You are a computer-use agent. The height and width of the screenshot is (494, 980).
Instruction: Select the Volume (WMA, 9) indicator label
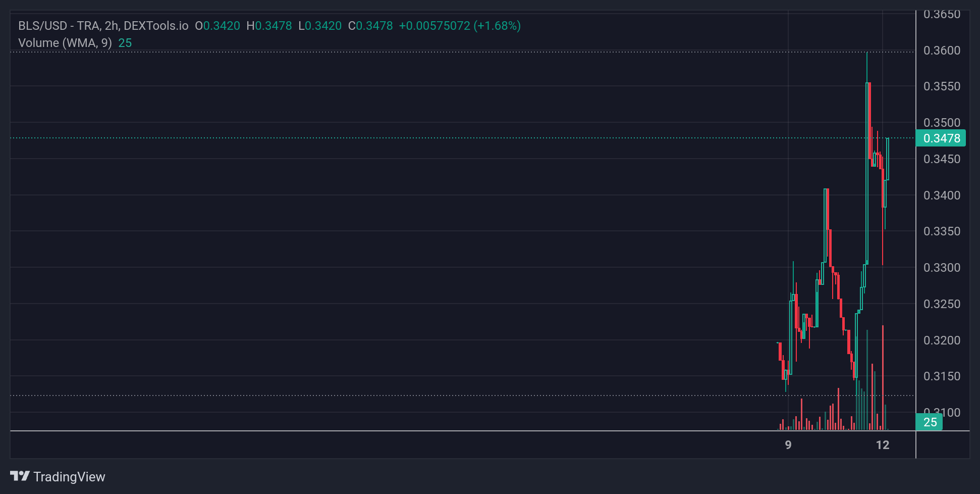click(65, 43)
